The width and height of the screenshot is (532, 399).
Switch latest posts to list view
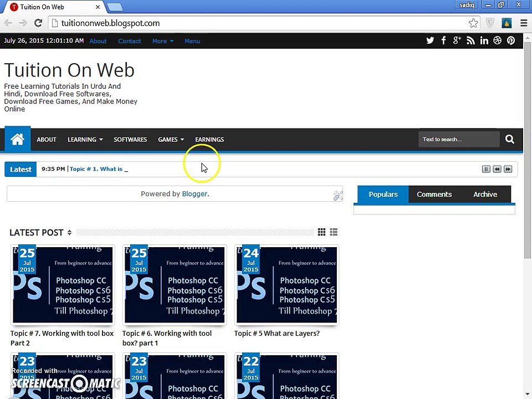(334, 232)
